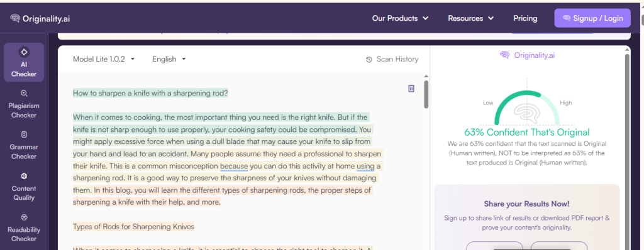
Task: Click the Scan History clock icon
Action: [x=369, y=60]
